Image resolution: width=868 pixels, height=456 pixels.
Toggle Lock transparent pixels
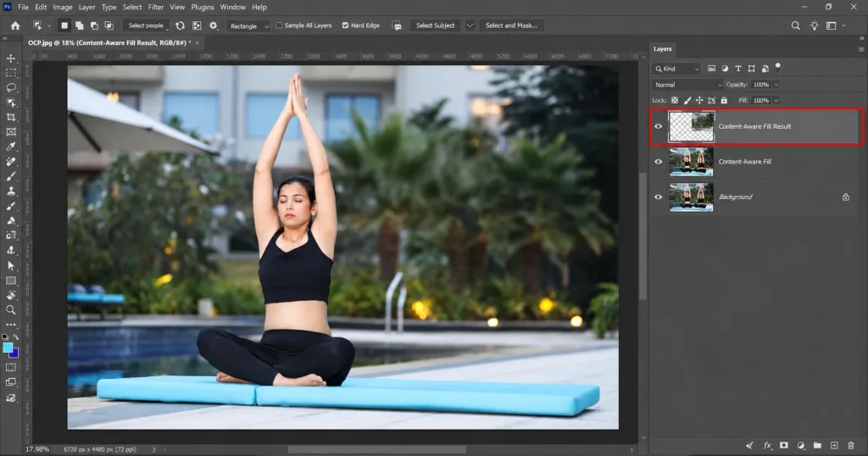pyautogui.click(x=674, y=100)
